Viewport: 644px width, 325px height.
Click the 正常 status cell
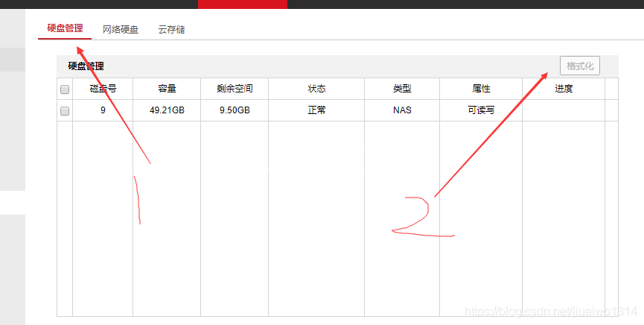pos(316,110)
